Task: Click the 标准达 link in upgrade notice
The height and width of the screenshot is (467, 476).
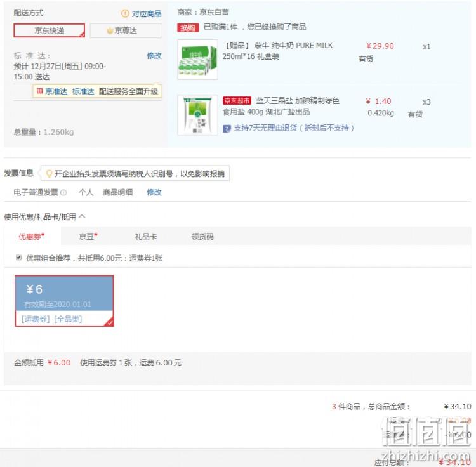Action: 83,91
